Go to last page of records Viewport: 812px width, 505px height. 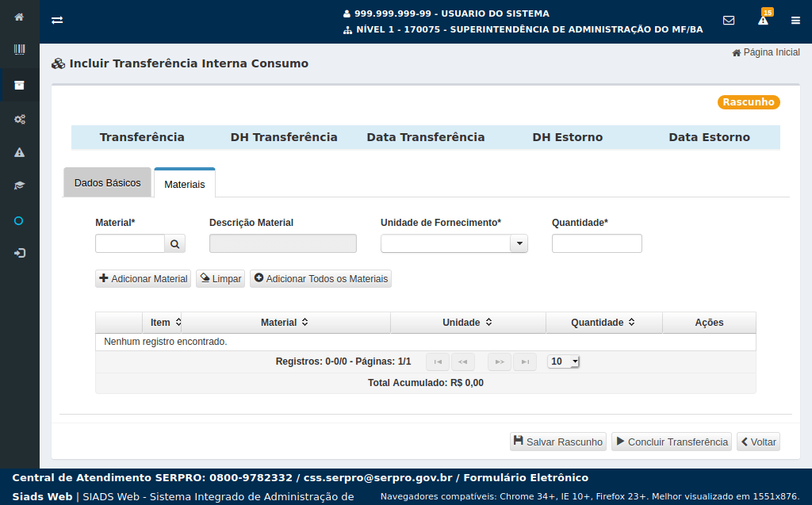tap(525, 362)
